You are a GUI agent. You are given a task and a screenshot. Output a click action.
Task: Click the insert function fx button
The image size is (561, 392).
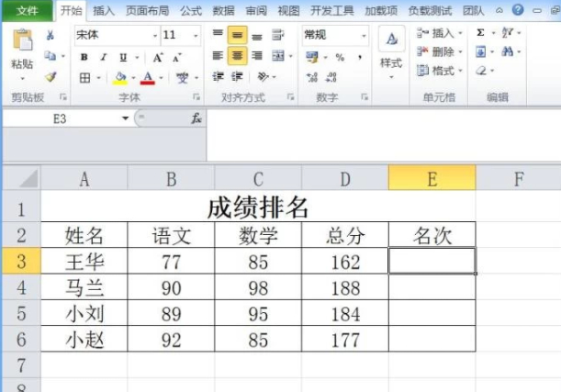[x=196, y=118]
